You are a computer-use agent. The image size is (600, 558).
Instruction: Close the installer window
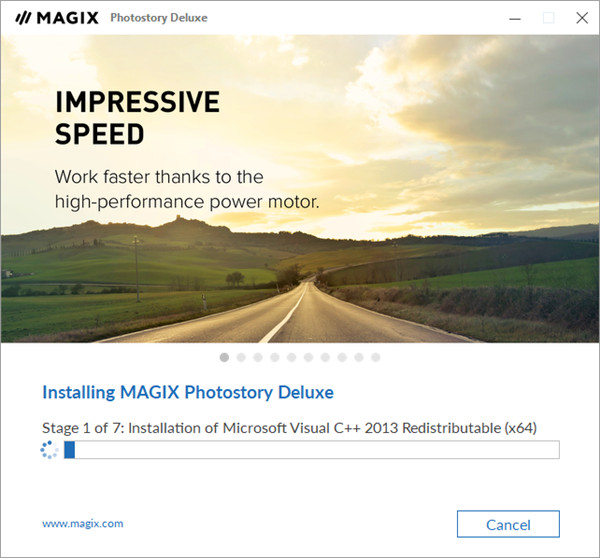click(x=582, y=18)
